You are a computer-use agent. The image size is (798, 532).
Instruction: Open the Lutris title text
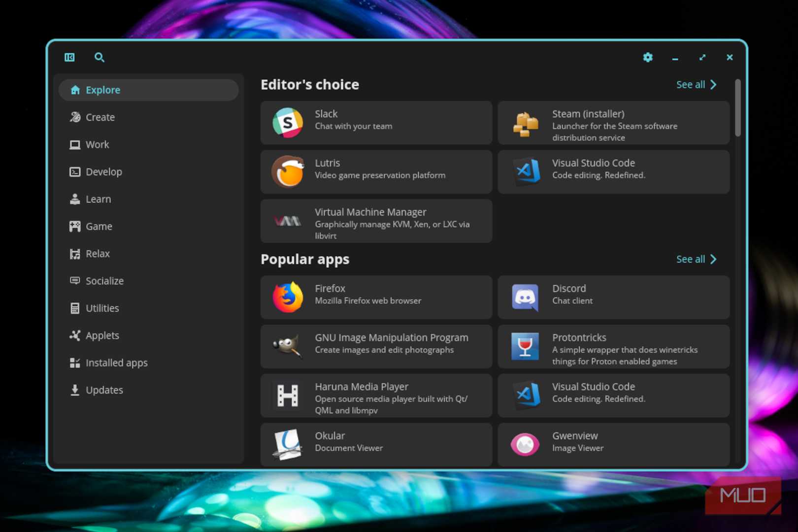[x=327, y=163]
